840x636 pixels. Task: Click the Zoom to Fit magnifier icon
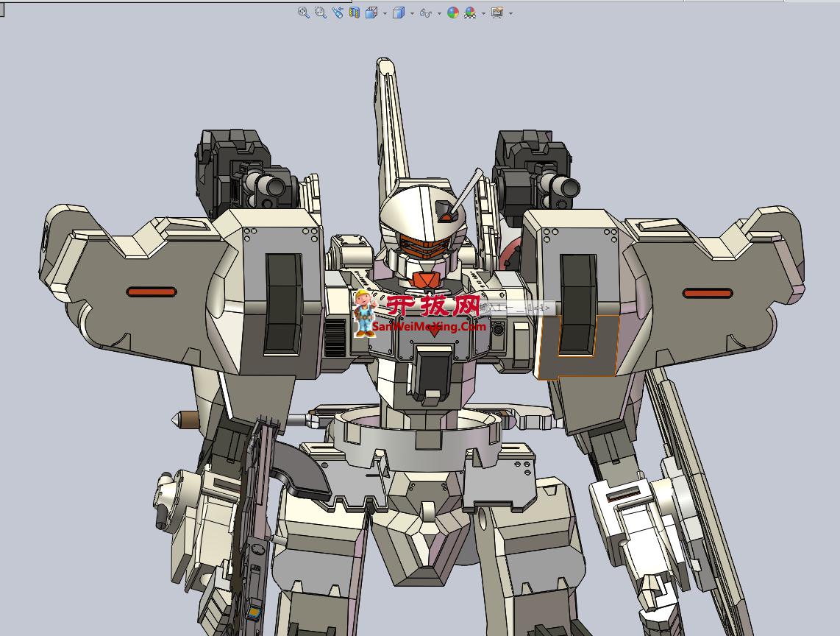[303, 13]
